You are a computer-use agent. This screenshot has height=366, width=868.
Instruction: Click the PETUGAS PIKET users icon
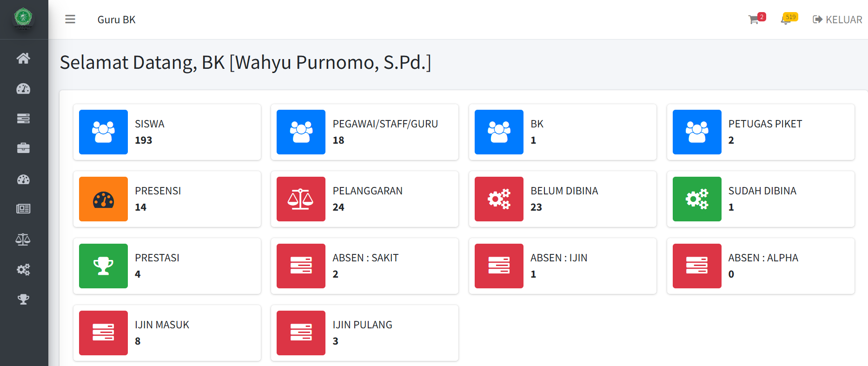click(x=697, y=132)
